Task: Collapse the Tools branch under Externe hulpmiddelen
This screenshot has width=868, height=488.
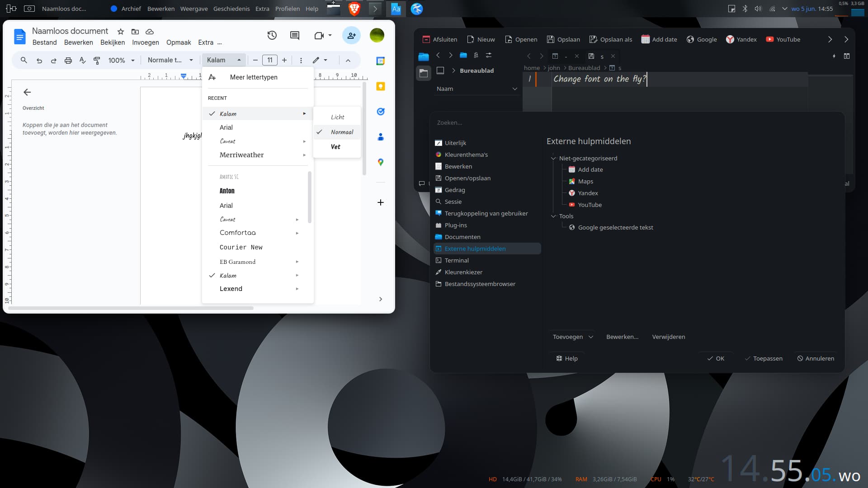Action: [553, 216]
